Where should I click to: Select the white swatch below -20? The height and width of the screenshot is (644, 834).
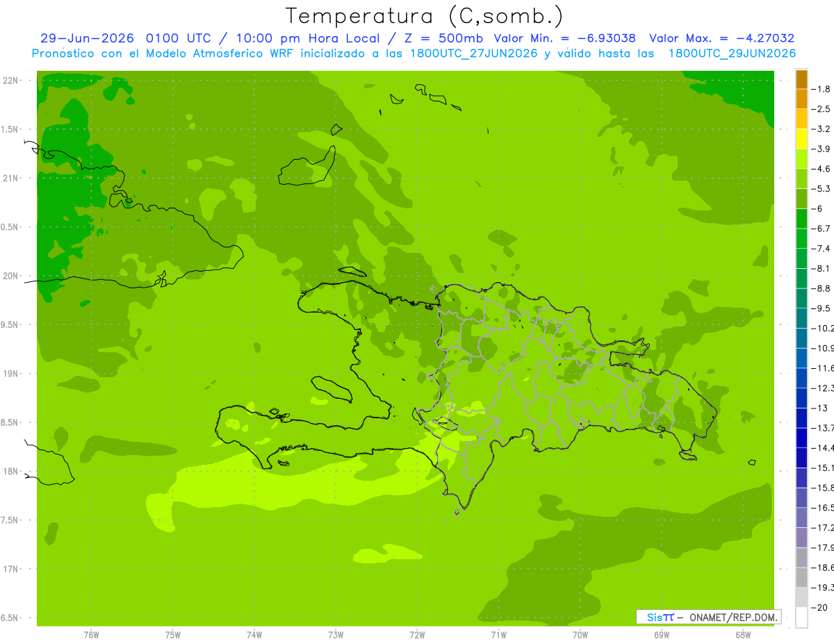coord(801,618)
